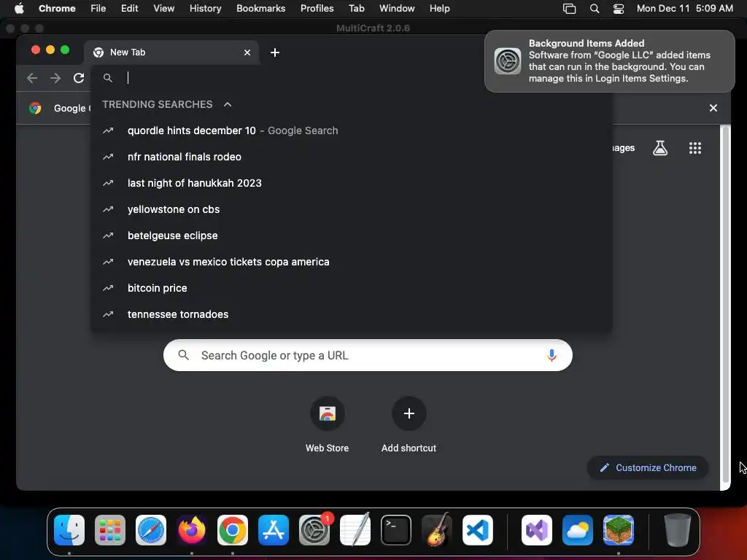Close the New Tab tab
This screenshot has height=560, width=747.
click(x=247, y=52)
